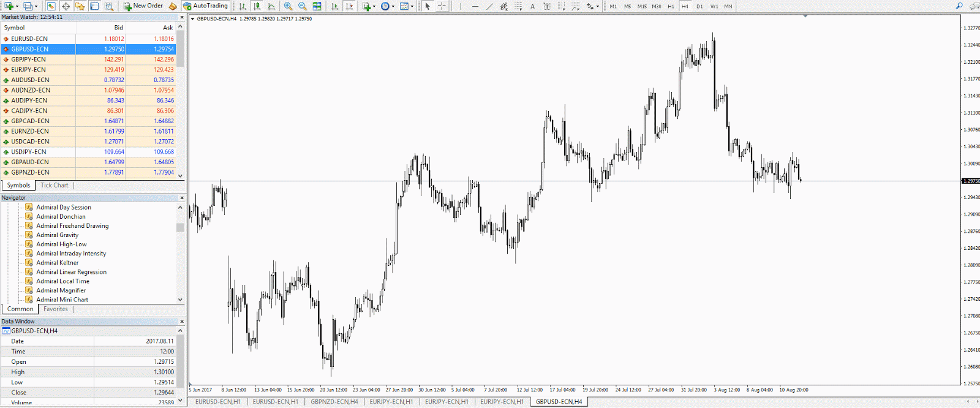Image resolution: width=980 pixels, height=408 pixels.
Task: Open the New Chart icon
Action: click(9, 6)
